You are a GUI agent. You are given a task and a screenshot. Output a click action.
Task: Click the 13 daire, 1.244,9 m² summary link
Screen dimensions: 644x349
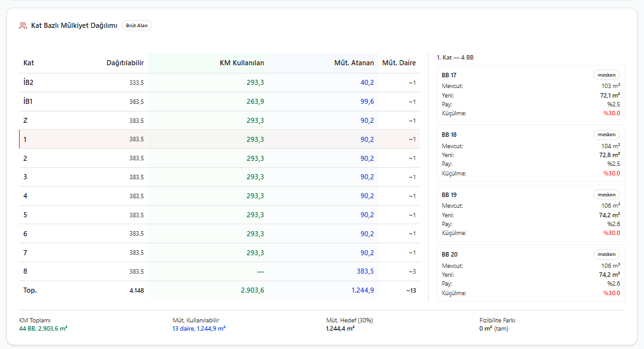coord(199,329)
